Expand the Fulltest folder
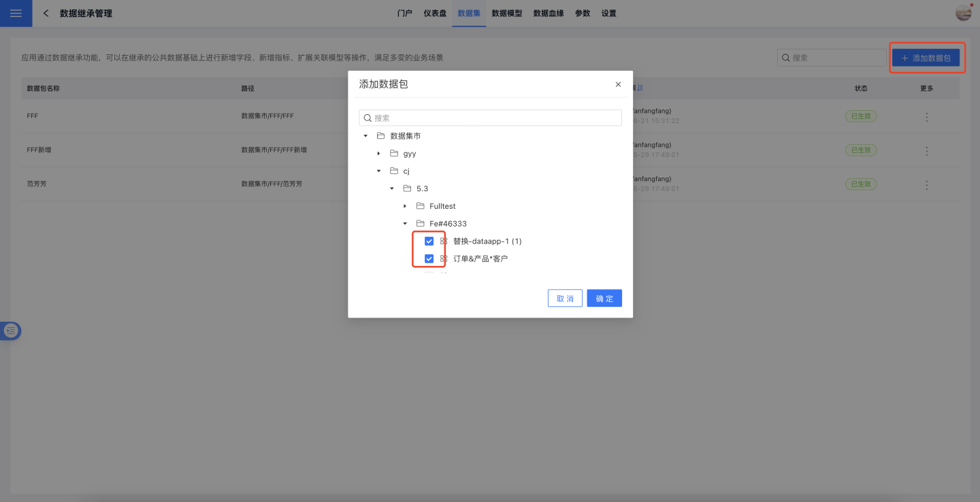The width and height of the screenshot is (980, 502). (405, 206)
